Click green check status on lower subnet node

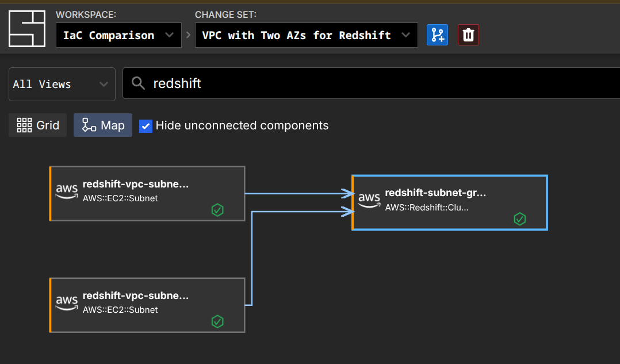217,321
